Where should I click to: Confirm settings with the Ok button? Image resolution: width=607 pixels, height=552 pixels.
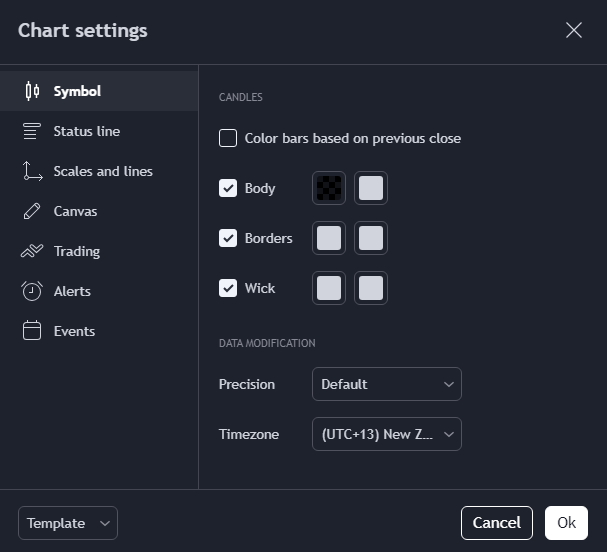click(566, 523)
